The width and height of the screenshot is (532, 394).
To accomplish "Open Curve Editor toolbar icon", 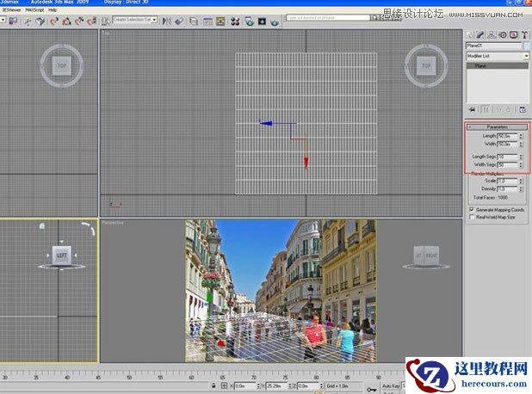I will coord(207,22).
